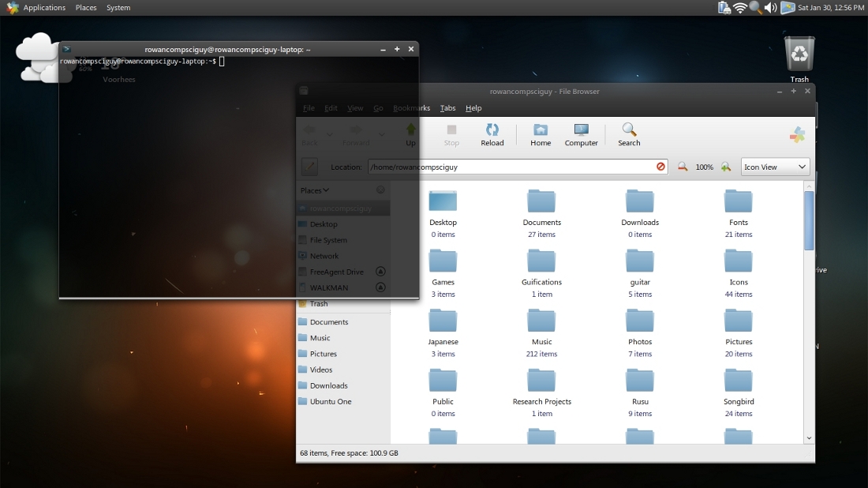Click the date and time in top panel
Viewport: 868px width, 488px height.
830,8
